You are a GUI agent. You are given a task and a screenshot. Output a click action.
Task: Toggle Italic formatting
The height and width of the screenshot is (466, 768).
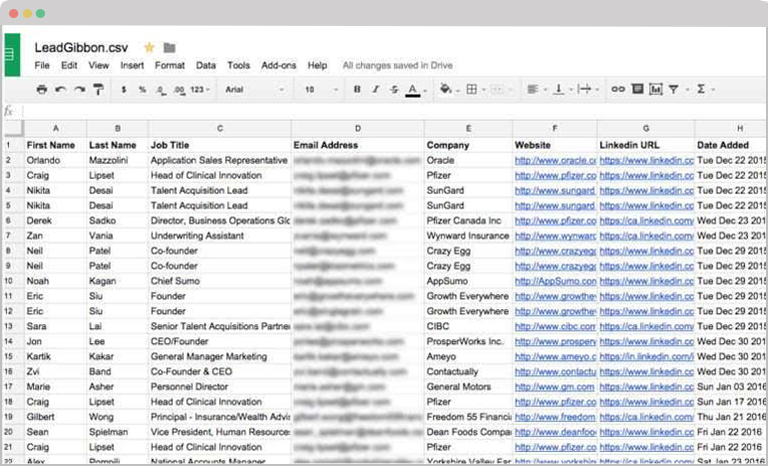pos(375,89)
